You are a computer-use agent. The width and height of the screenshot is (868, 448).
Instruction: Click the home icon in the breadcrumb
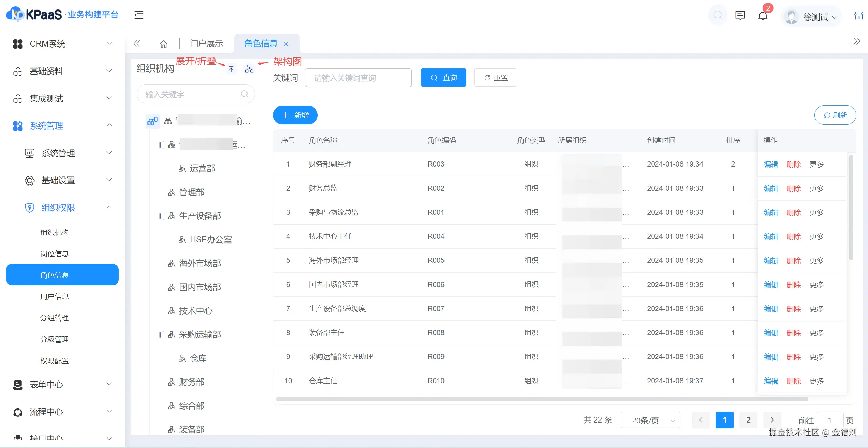click(x=163, y=44)
